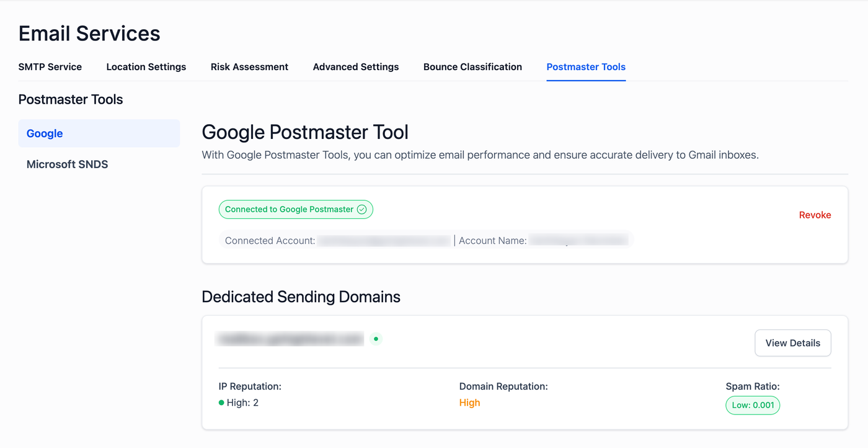Click the blurred connected account email
The height and width of the screenshot is (448, 868).
384,241
